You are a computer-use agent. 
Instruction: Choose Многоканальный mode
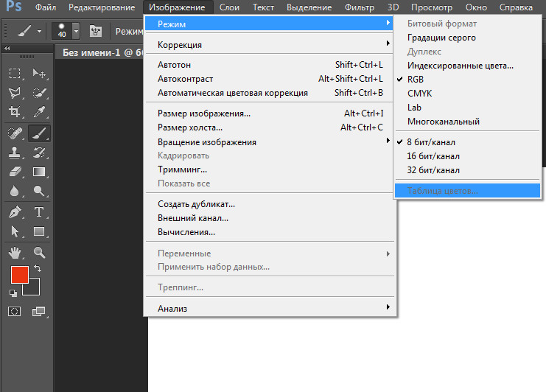tap(444, 122)
